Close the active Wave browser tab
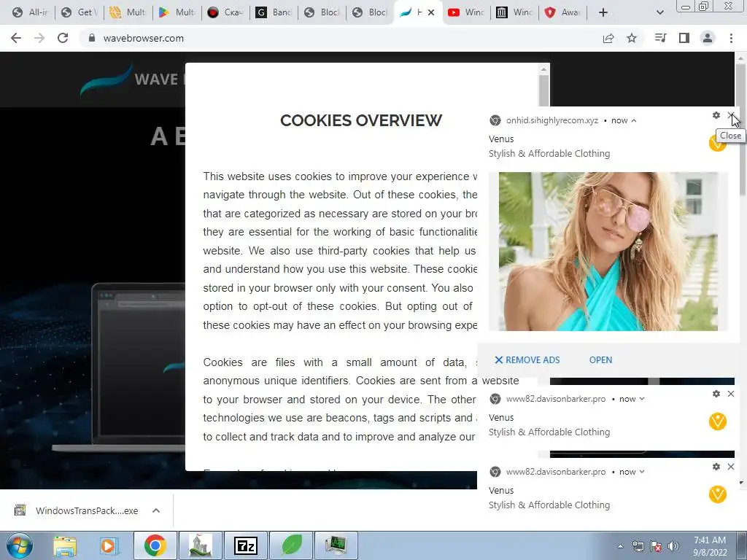The image size is (747, 560). click(431, 12)
